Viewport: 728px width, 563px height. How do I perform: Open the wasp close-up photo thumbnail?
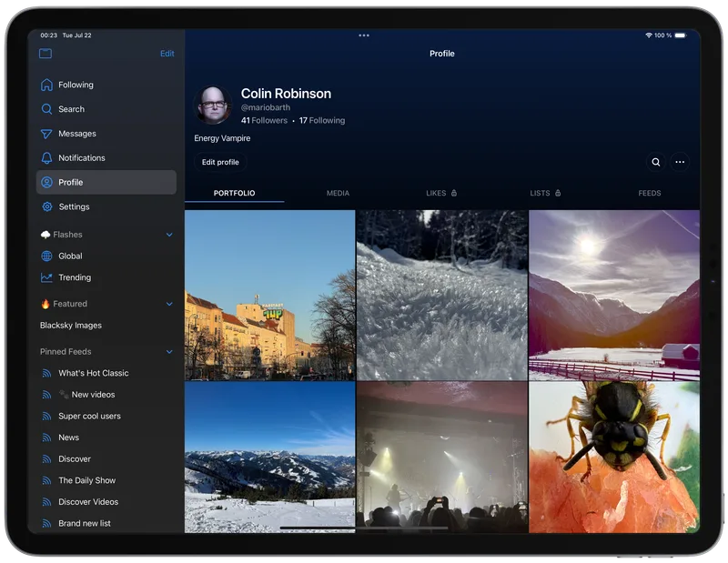pos(614,457)
